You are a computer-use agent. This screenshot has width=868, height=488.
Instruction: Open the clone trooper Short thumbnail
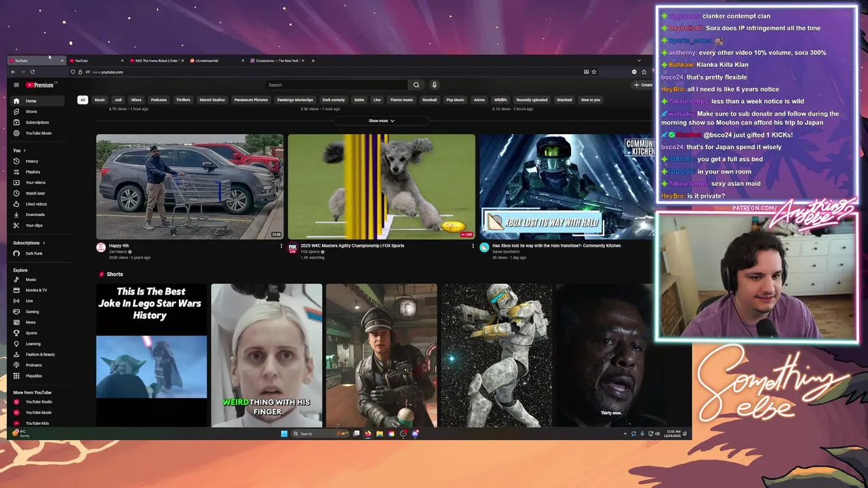[x=496, y=355]
